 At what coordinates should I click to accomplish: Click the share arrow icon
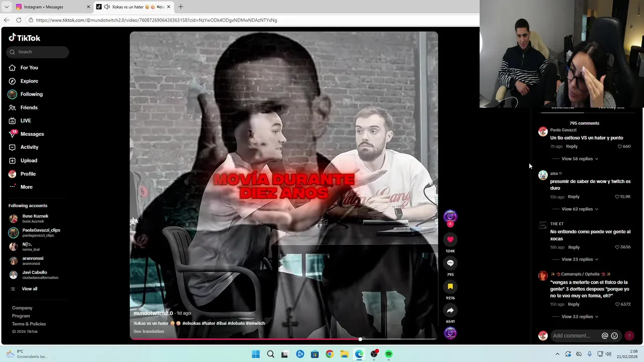coord(450,310)
